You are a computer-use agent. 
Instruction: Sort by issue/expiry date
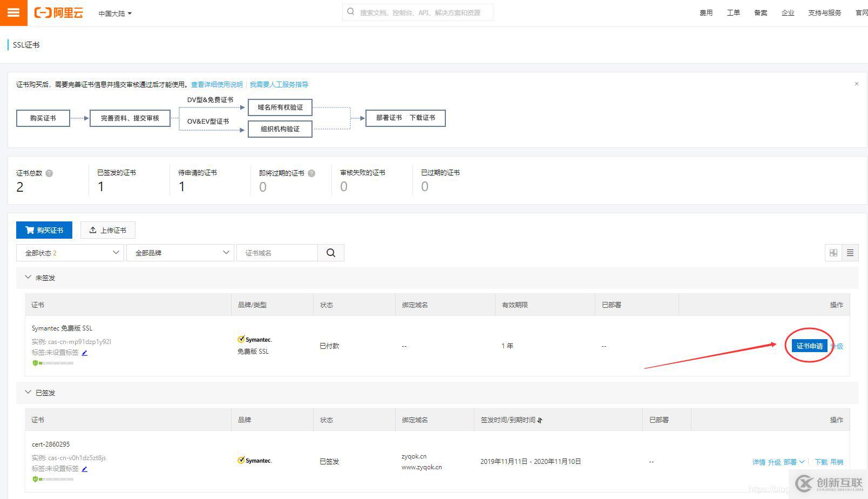(x=540, y=420)
